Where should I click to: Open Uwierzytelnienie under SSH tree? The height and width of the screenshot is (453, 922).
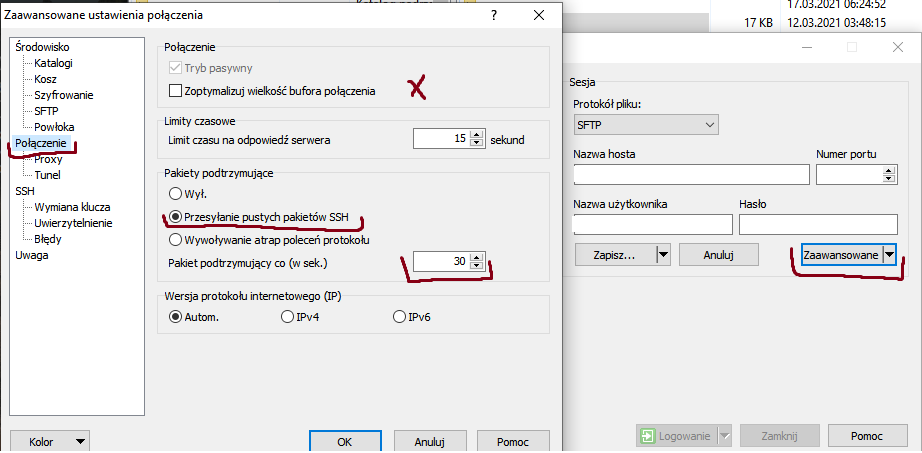click(73, 223)
